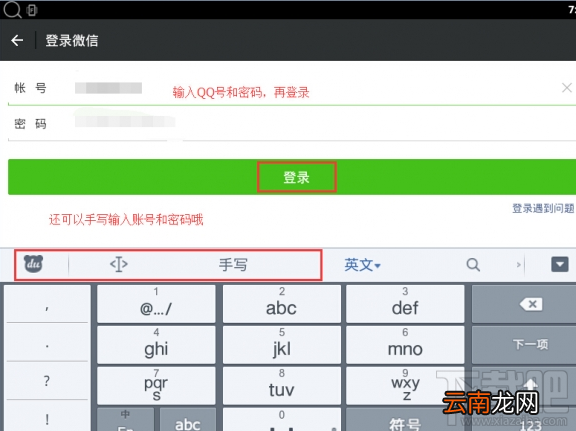Image resolution: width=576 pixels, height=431 pixels.
Task: Clear the account field with X
Action: point(567,88)
